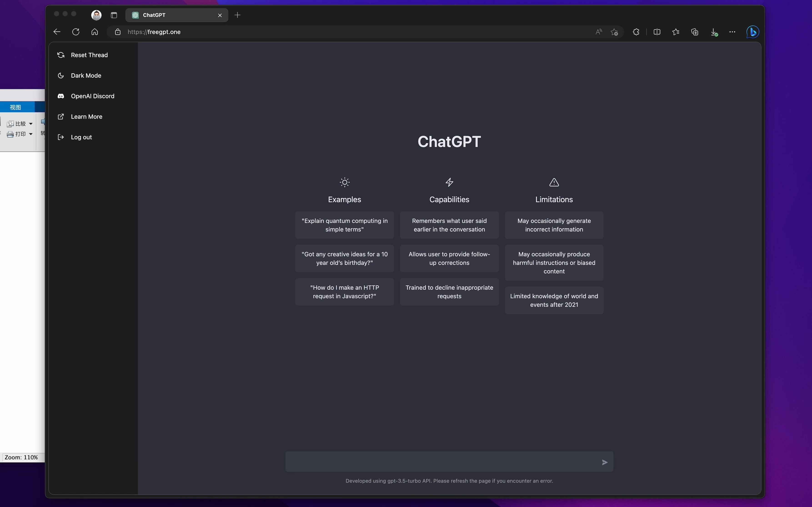This screenshot has width=812, height=507.
Task: Click the sun icon above Examples
Action: 345,182
